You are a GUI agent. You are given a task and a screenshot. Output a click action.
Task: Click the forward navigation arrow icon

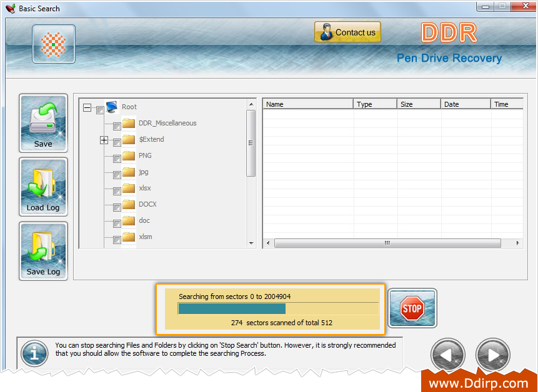pyautogui.click(x=492, y=355)
